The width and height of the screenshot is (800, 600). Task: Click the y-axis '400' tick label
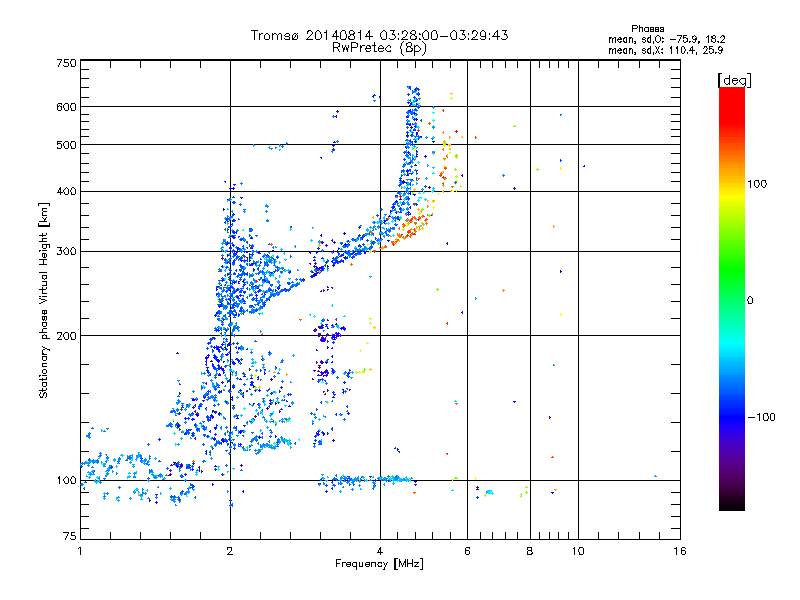tap(66, 192)
